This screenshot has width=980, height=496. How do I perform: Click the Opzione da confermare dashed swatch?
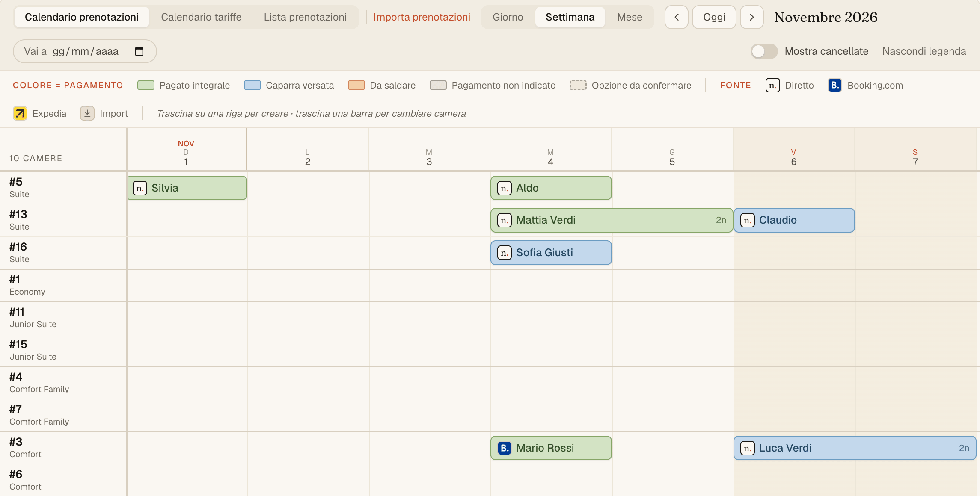pyautogui.click(x=578, y=85)
